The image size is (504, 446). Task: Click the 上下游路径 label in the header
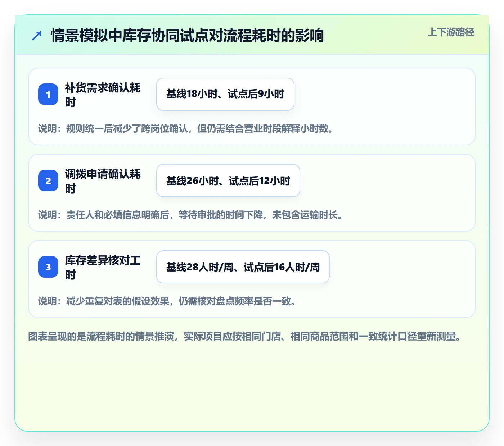[x=451, y=32]
